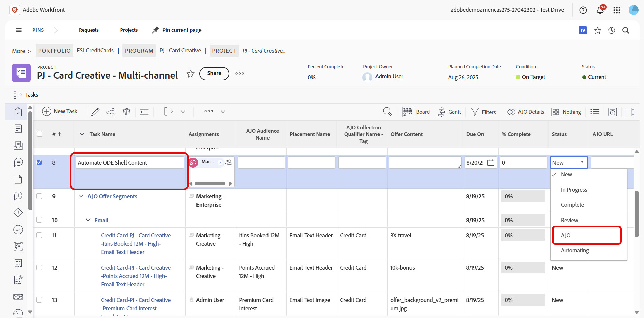Select the checkbox for task 9

tap(39, 196)
